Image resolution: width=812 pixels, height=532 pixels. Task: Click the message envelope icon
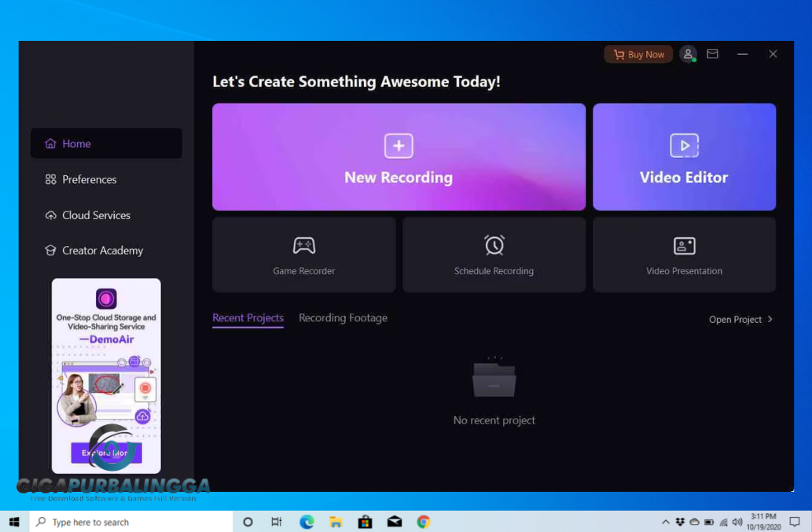[712, 53]
